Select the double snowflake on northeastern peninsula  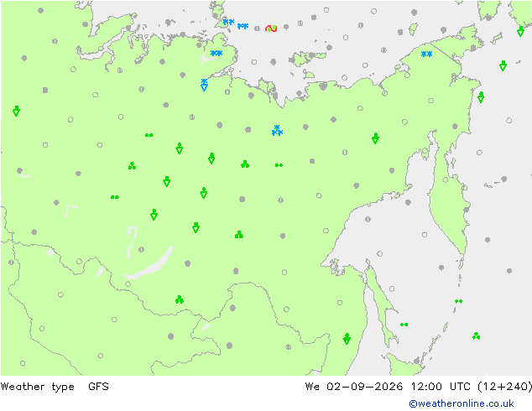click(426, 54)
